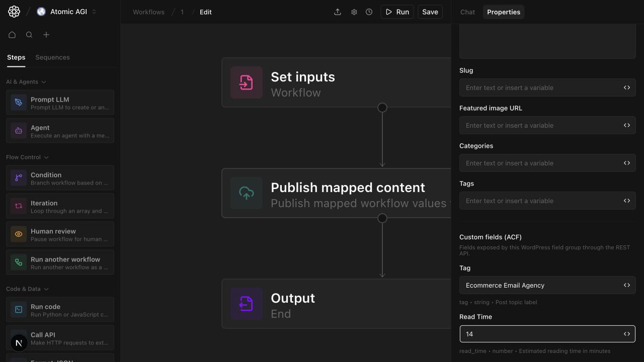Select the Output node title
This screenshot has height=362, width=644.
(x=293, y=298)
